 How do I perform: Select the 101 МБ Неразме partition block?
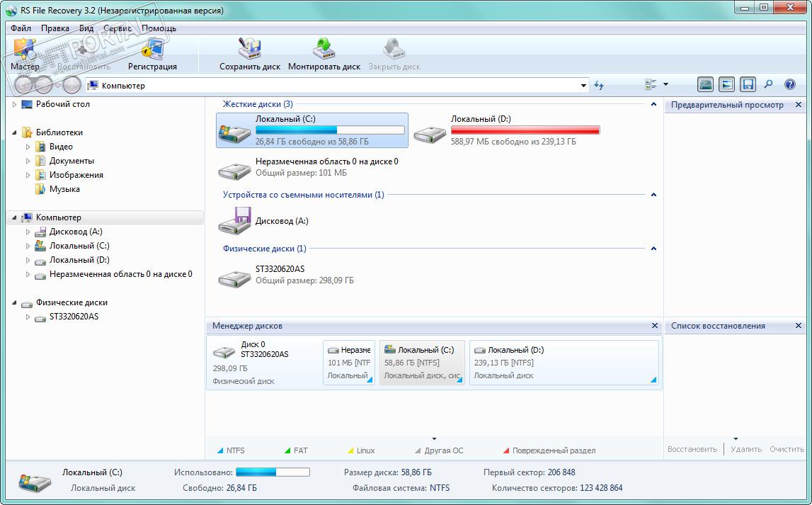click(349, 363)
